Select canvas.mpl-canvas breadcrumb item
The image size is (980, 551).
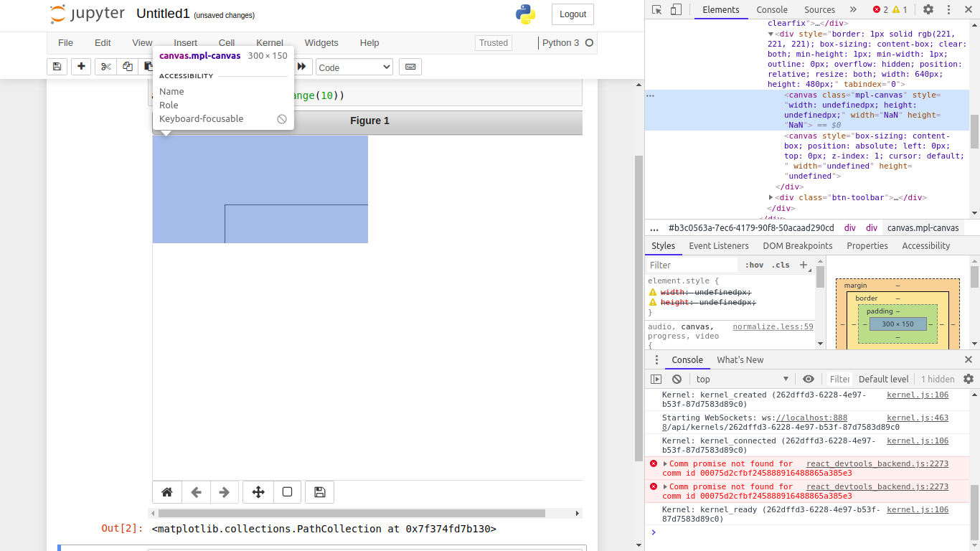(923, 228)
